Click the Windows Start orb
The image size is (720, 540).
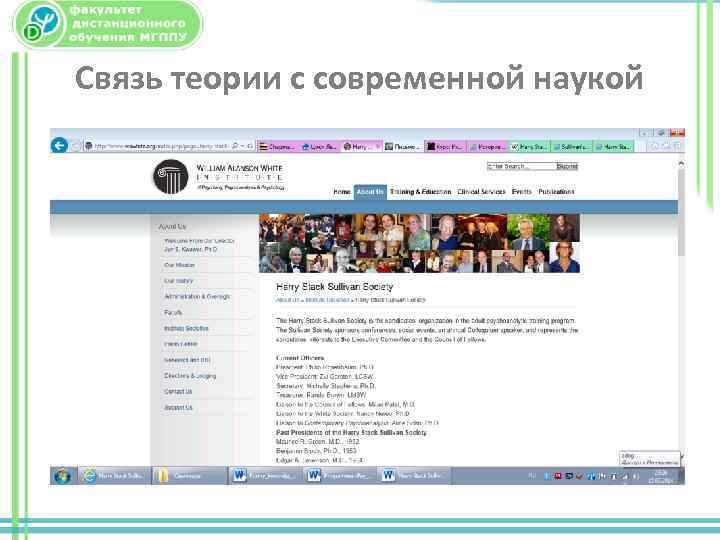pos(62,476)
